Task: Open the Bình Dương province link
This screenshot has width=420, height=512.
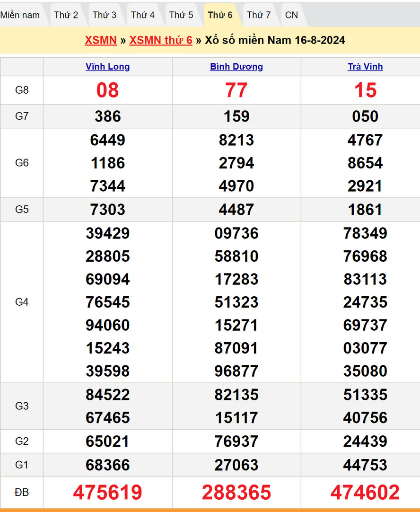Action: pos(236,67)
